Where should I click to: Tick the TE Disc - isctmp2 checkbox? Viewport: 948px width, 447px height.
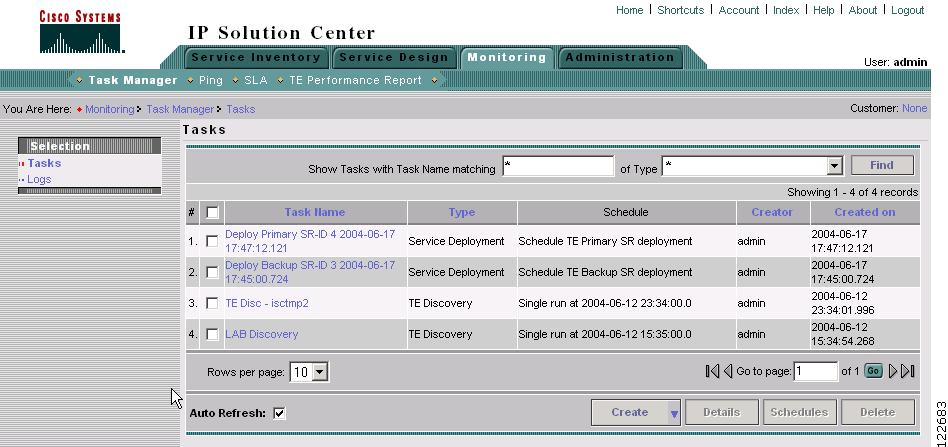tap(212, 303)
